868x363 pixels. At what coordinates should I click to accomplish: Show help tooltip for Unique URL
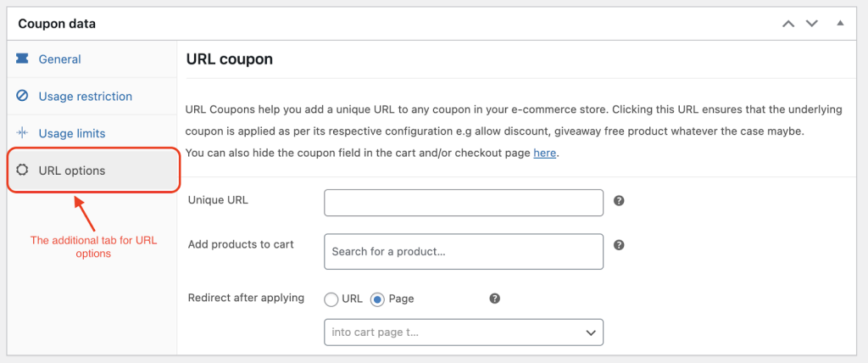coord(620,201)
